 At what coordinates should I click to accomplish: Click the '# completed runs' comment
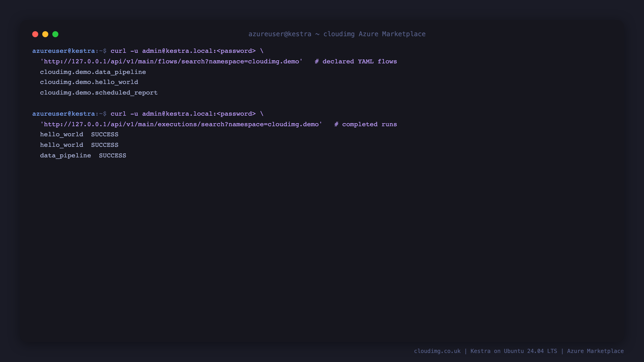click(x=366, y=124)
